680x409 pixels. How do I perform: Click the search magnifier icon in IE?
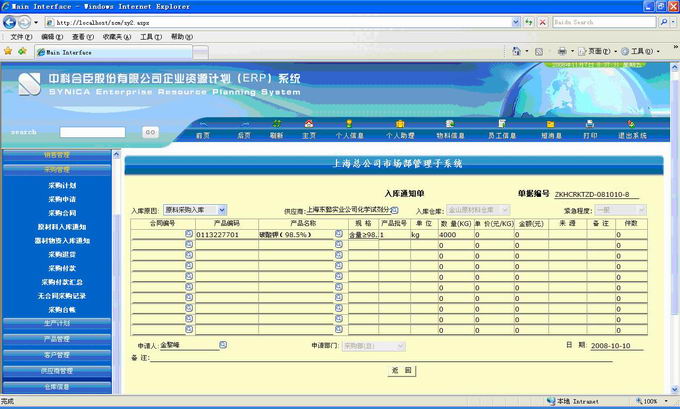[x=664, y=22]
